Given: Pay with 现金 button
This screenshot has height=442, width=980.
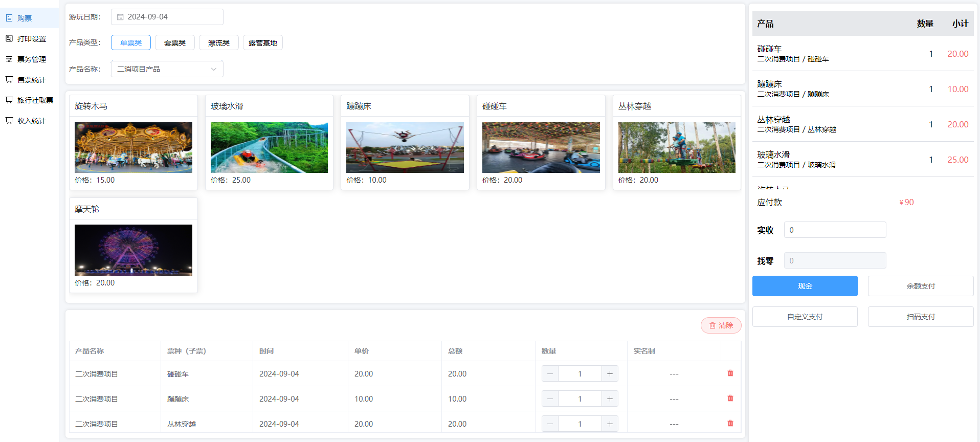Looking at the screenshot, I should 805,286.
